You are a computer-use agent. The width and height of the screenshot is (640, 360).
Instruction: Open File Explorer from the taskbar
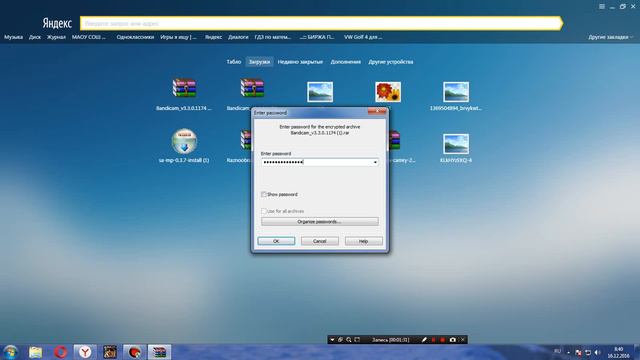coord(36,352)
